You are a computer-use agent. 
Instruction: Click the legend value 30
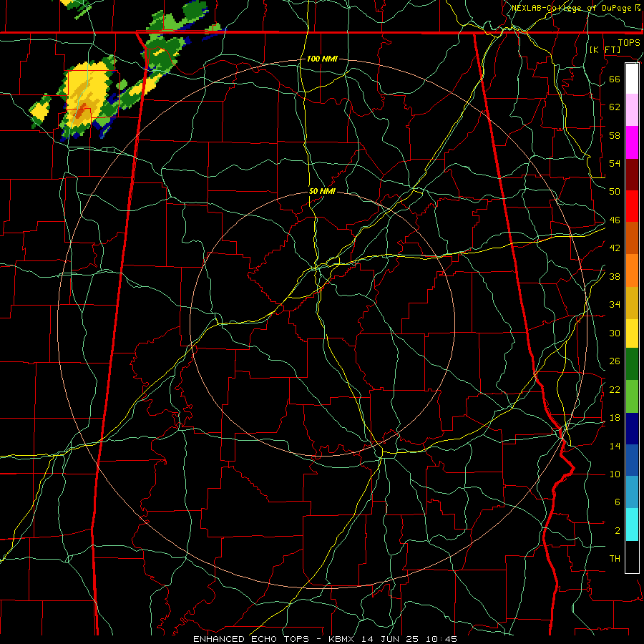(x=615, y=333)
